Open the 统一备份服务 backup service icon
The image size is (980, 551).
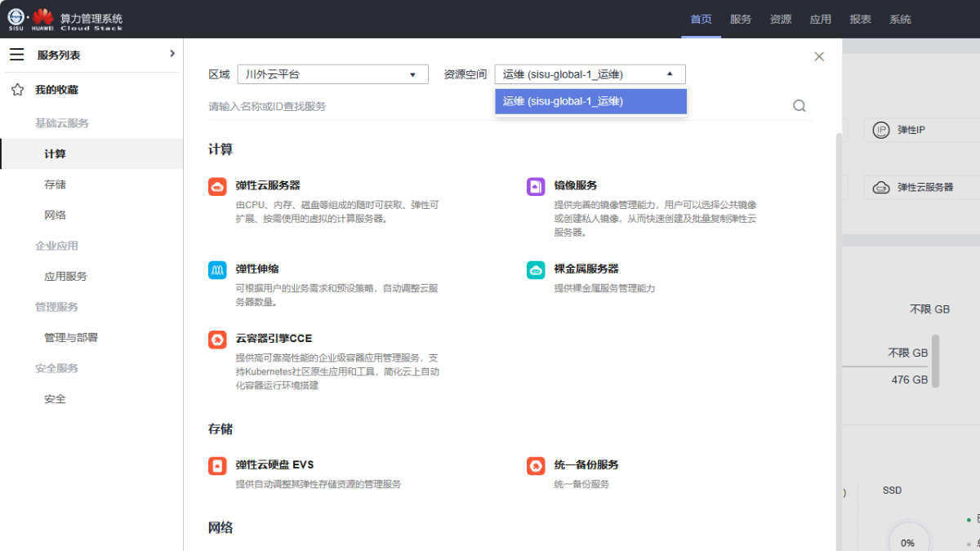pos(536,466)
